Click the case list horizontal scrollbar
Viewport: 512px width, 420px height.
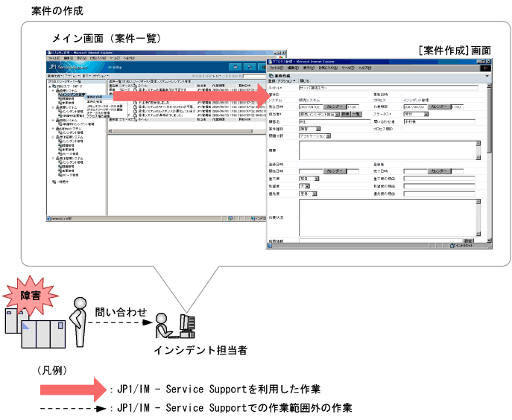[x=187, y=131]
